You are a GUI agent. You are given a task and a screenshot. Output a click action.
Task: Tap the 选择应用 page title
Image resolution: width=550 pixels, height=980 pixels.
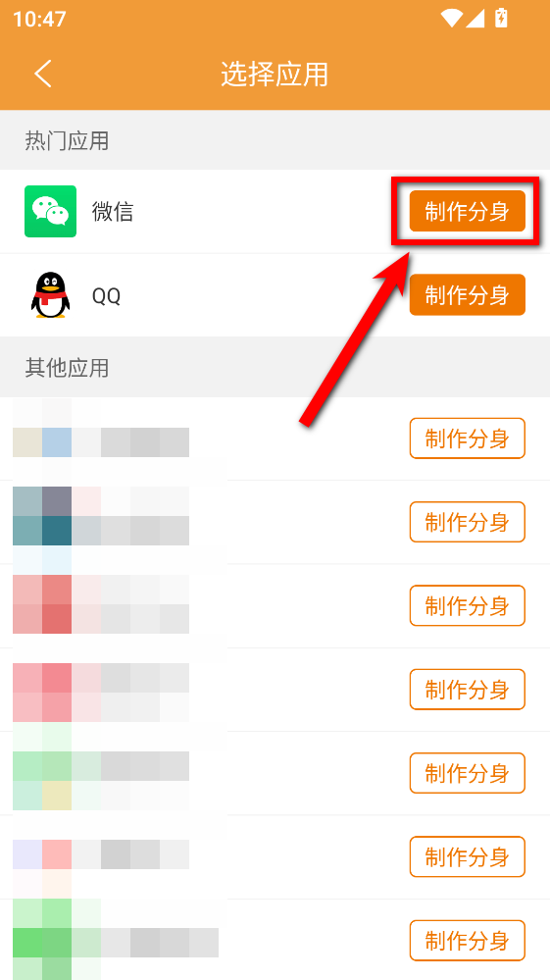tap(275, 74)
